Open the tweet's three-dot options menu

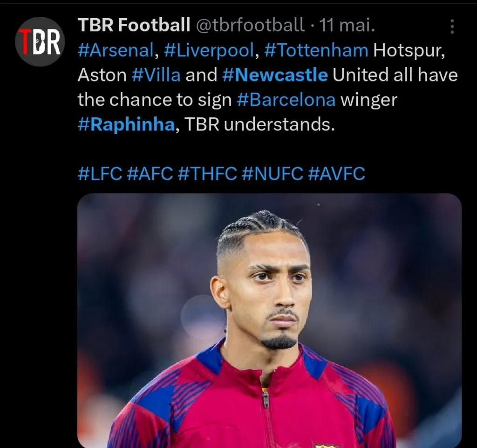click(452, 26)
